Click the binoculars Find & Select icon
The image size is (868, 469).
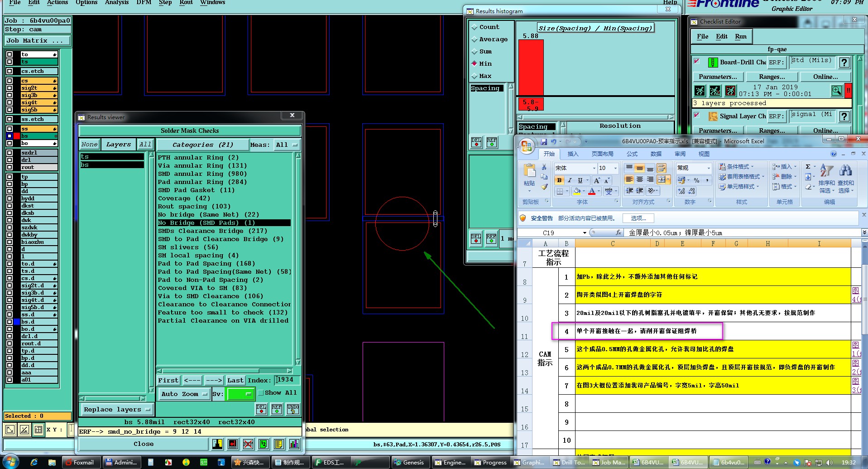tap(845, 171)
